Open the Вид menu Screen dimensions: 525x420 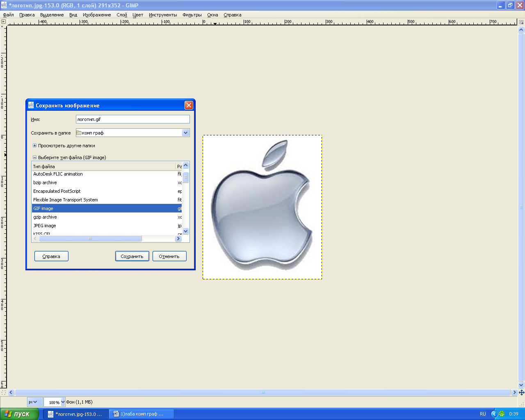[x=73, y=15]
